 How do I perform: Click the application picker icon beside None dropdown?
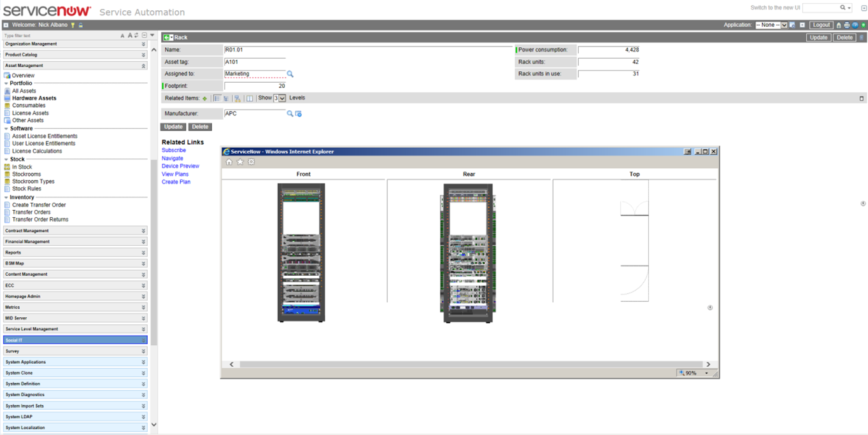pos(792,25)
